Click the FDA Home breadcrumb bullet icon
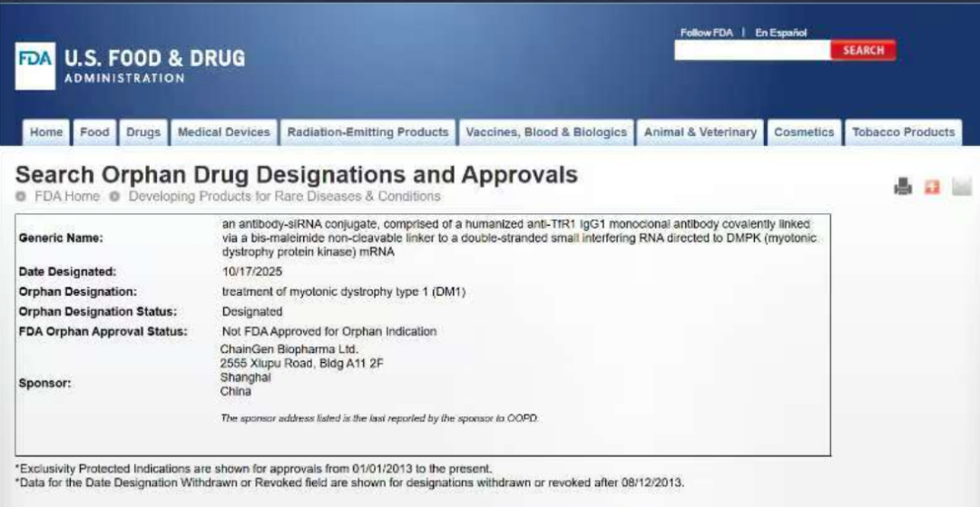Image resolution: width=980 pixels, height=507 pixels. [x=21, y=197]
